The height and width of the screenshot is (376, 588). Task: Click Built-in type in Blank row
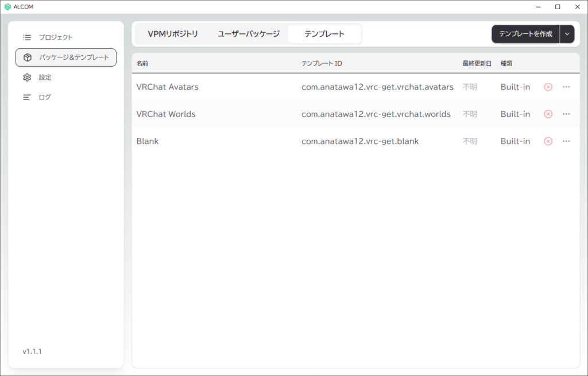[x=515, y=141]
